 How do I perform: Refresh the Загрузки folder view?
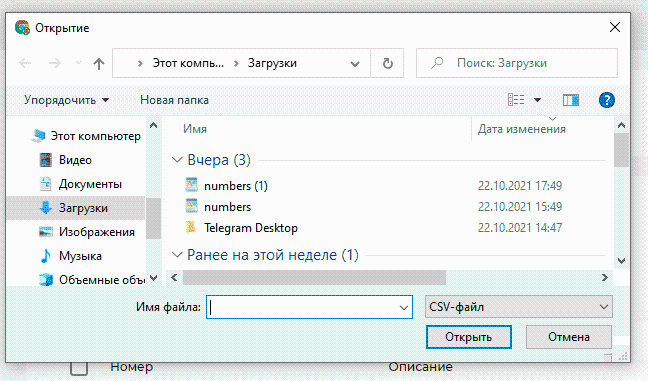click(387, 63)
